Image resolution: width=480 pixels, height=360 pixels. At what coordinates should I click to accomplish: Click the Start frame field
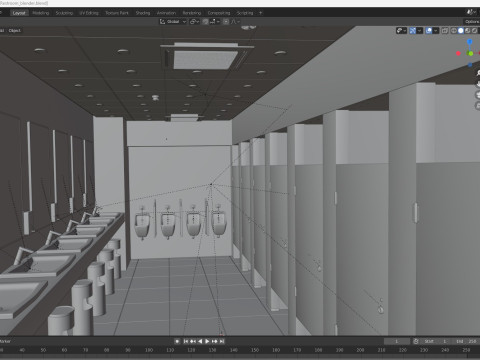click(x=435, y=341)
